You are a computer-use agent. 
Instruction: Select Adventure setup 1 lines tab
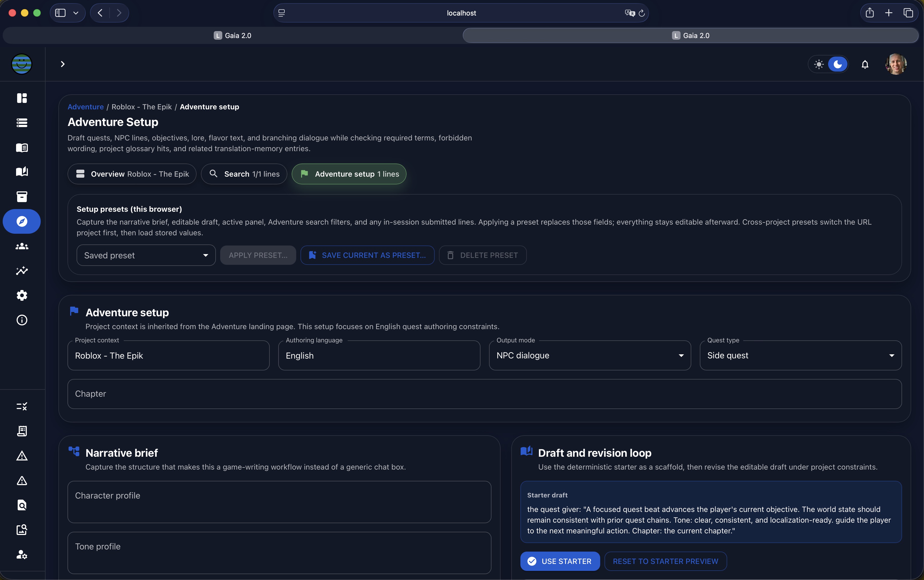coord(349,174)
